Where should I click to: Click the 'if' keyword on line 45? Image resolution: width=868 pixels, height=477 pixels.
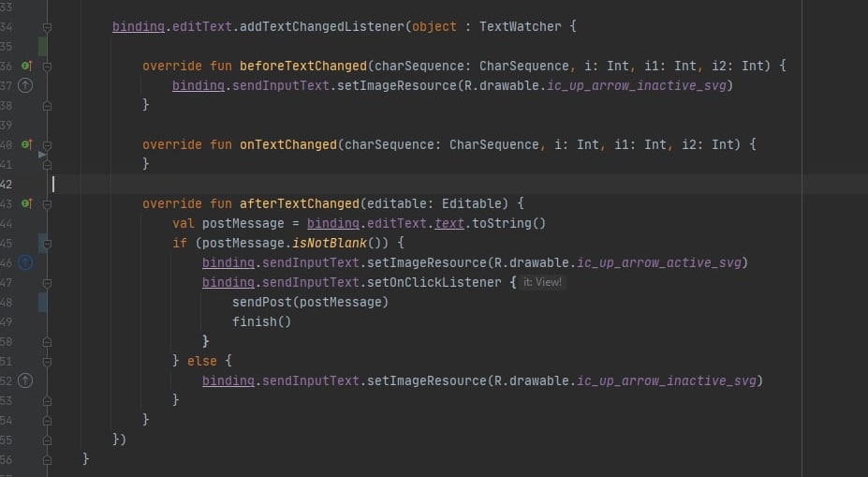[x=180, y=244]
